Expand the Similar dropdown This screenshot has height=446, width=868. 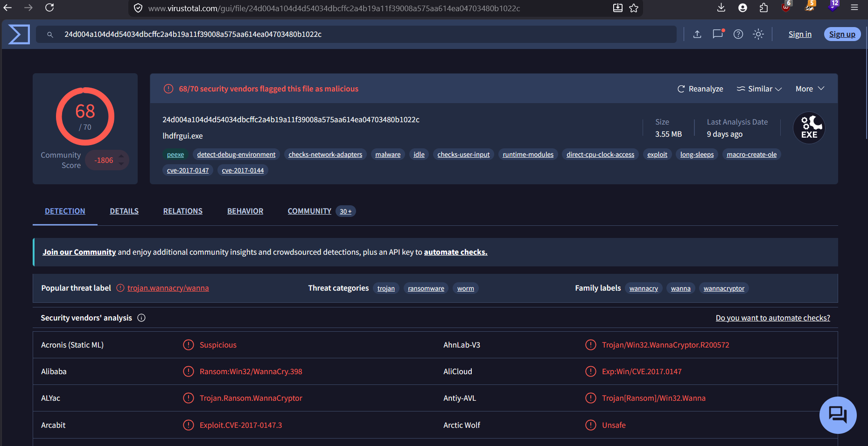click(x=759, y=89)
